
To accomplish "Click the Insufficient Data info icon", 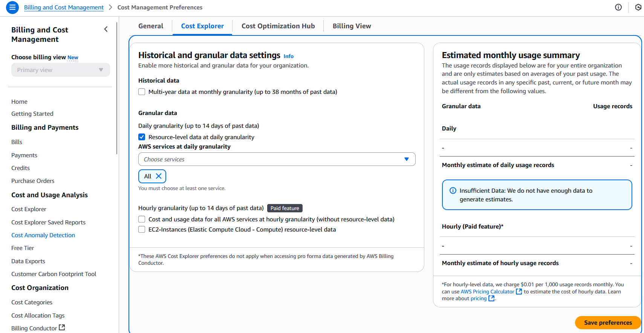I will 453,190.
